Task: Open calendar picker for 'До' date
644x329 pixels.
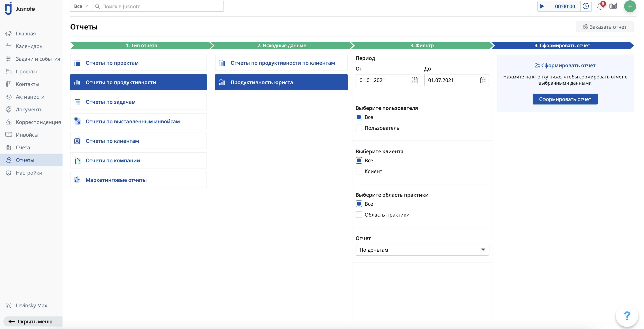Action: (x=483, y=80)
